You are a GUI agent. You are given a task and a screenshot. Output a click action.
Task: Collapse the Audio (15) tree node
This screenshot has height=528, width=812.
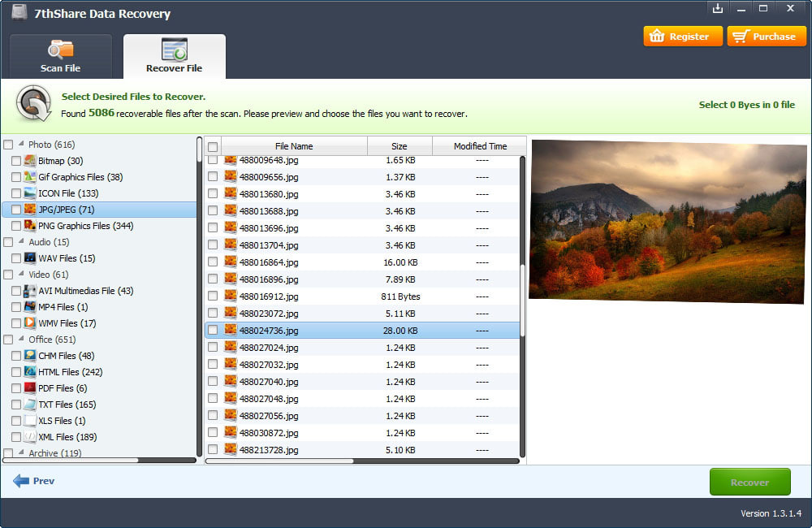click(x=21, y=241)
